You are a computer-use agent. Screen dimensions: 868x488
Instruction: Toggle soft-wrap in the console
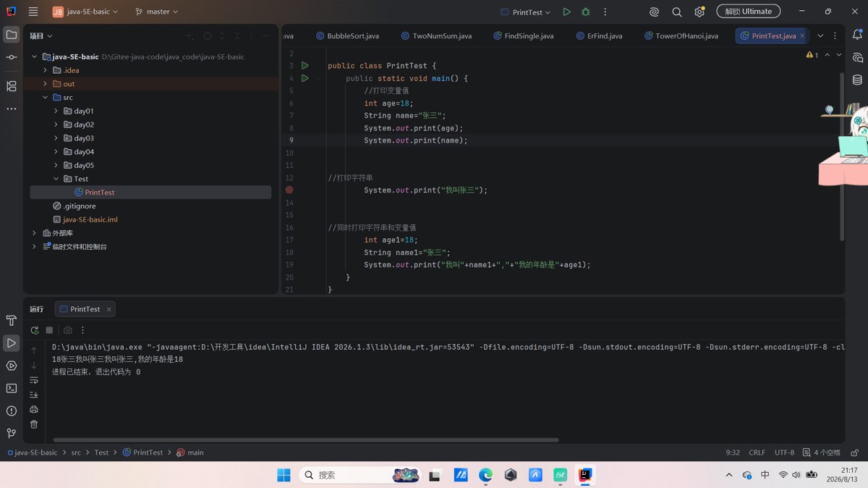34,379
